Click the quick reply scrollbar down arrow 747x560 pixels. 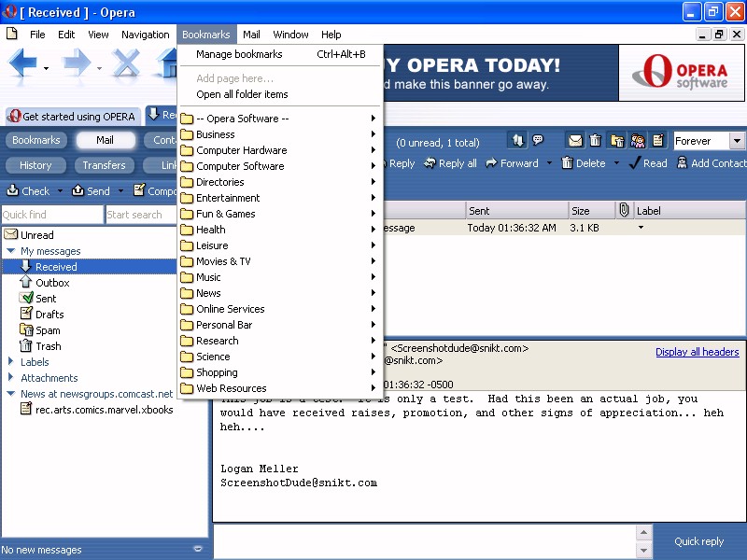click(643, 550)
